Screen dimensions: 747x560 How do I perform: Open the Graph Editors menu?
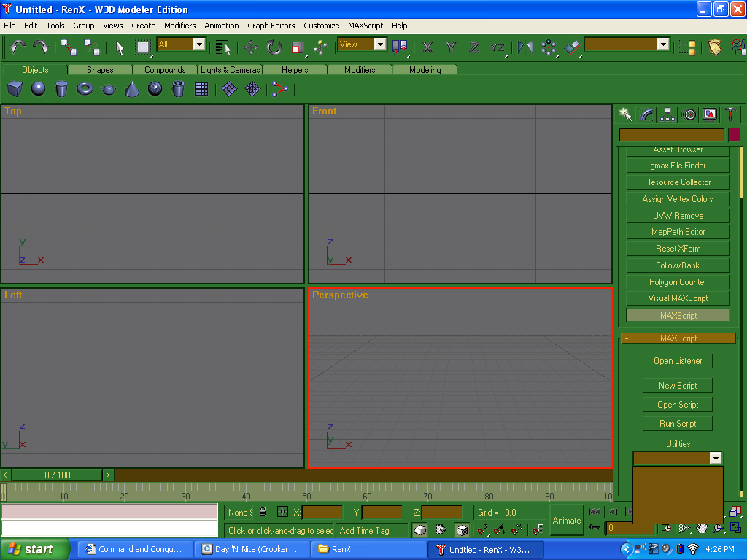pos(271,26)
